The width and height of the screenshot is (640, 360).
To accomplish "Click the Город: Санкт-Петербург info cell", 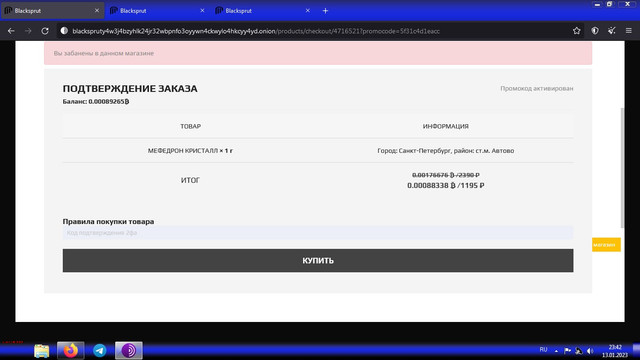I will click(x=445, y=151).
